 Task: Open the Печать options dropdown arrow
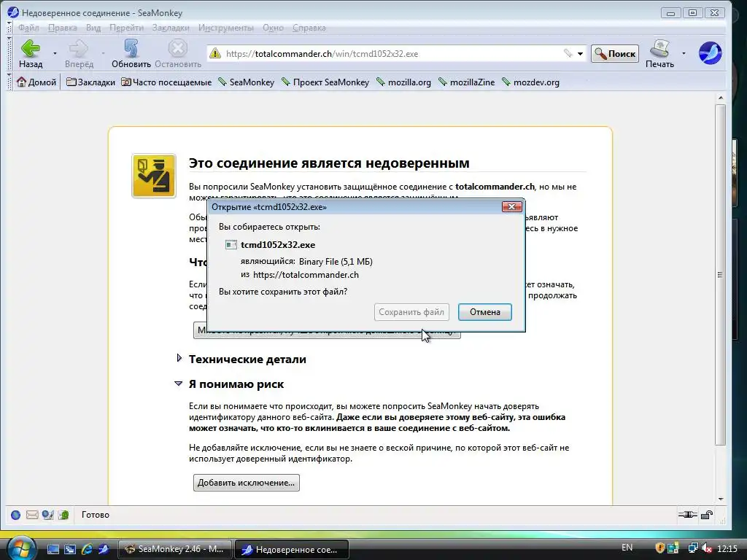(x=684, y=53)
